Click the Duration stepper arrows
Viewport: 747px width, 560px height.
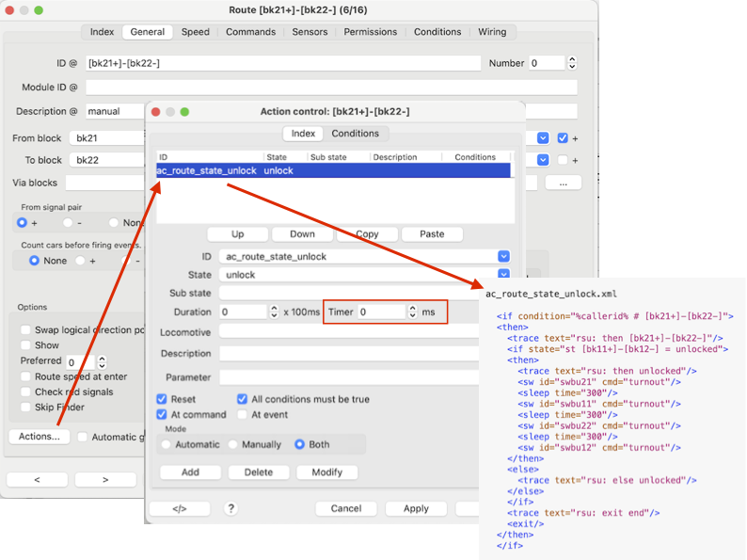pyautogui.click(x=274, y=312)
